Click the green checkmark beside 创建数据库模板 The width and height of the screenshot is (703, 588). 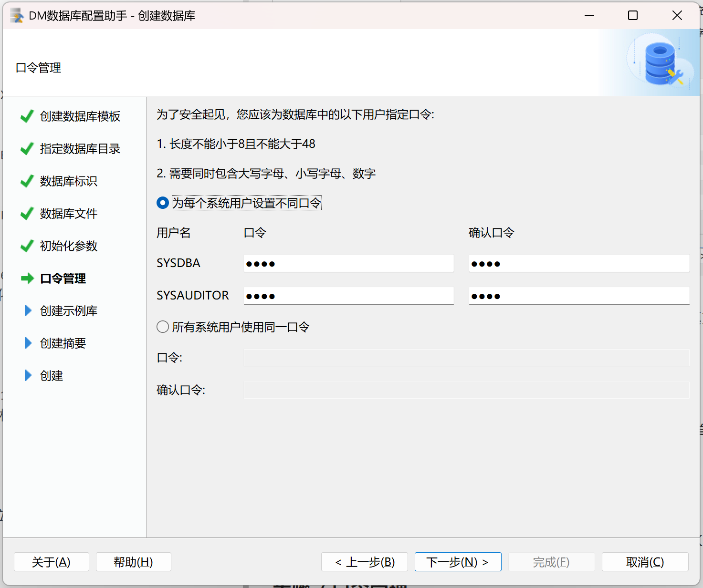coord(27,116)
